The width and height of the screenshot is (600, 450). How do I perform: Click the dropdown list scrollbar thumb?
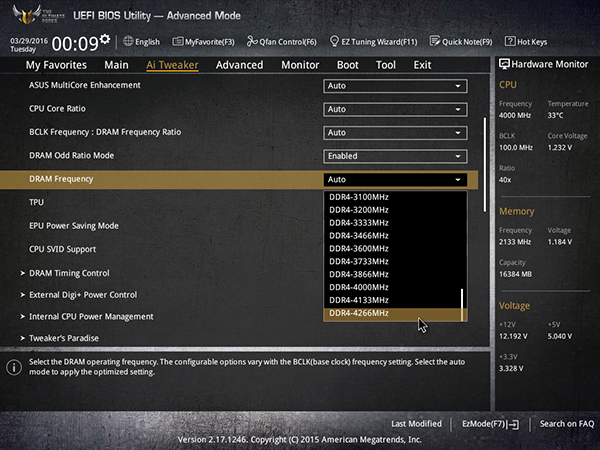462,305
